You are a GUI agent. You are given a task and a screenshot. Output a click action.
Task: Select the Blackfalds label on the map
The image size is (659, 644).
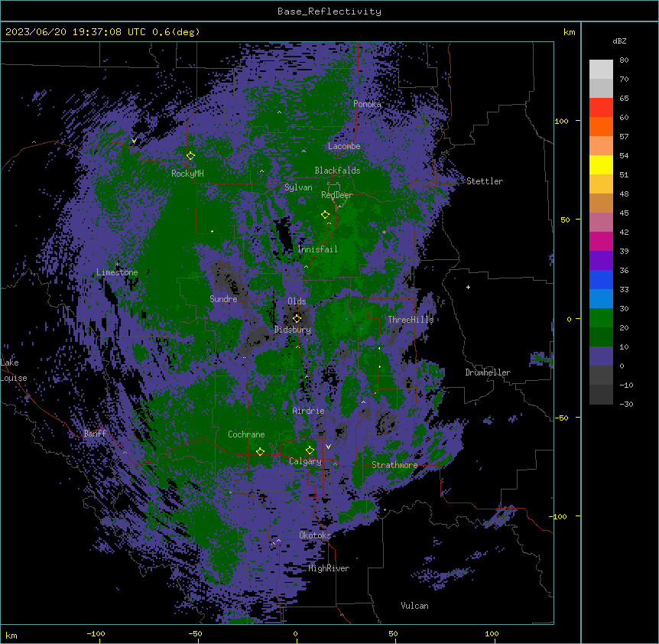(337, 171)
